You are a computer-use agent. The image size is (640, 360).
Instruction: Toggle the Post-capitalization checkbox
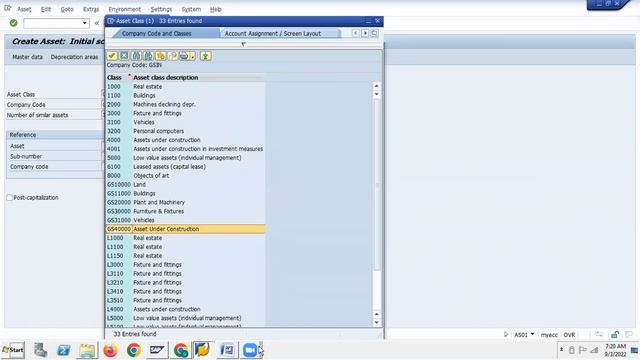pyautogui.click(x=9, y=198)
